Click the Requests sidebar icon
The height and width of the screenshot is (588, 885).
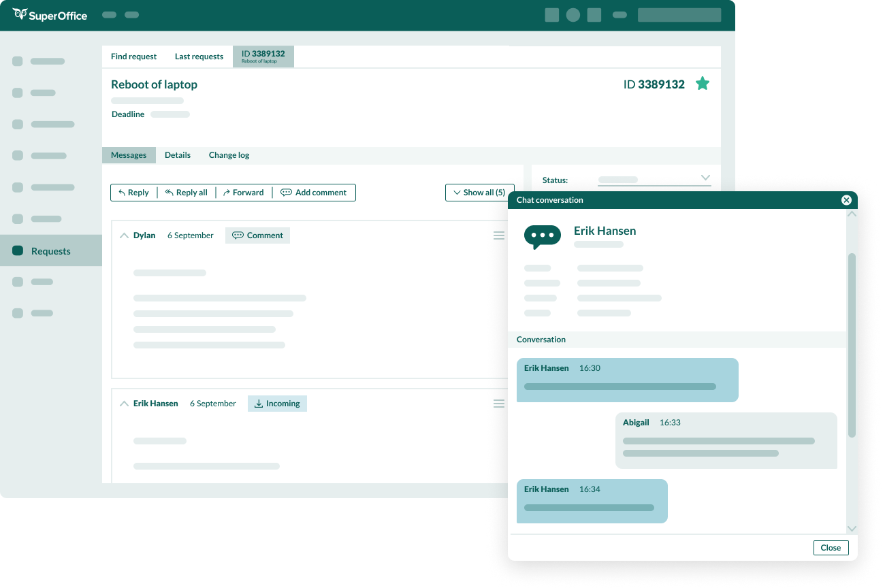coord(18,251)
